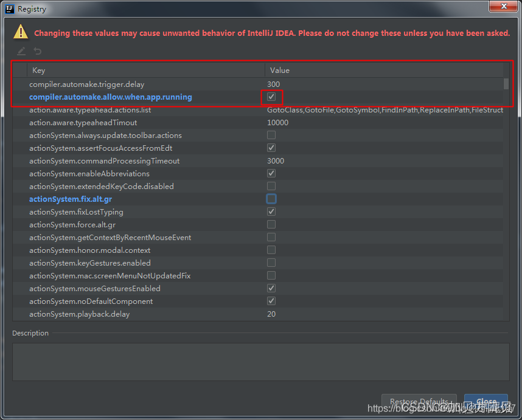The image size is (522, 420).
Task: Select actionSystem.keyGestures.enabled key
Action: (90, 263)
